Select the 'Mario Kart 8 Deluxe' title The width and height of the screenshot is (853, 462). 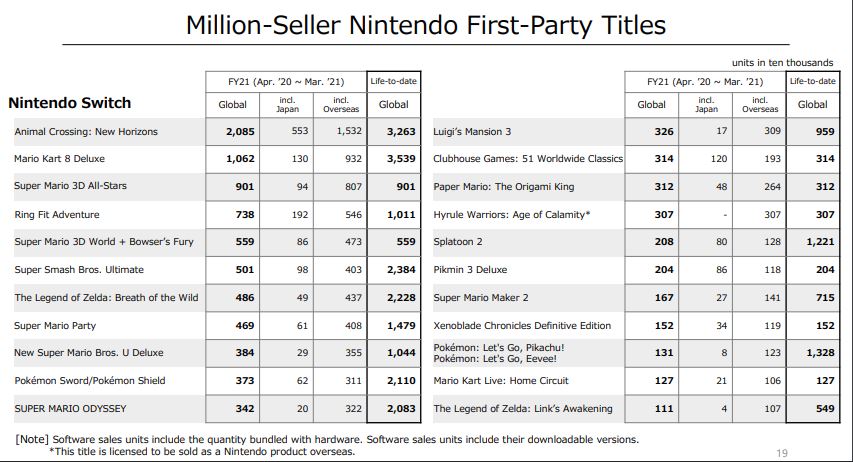pos(60,159)
